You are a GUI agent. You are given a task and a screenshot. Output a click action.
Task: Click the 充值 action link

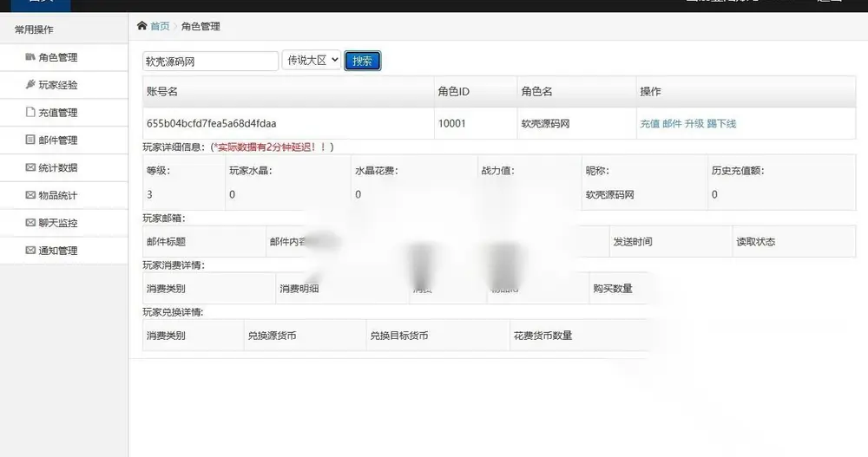coord(649,123)
